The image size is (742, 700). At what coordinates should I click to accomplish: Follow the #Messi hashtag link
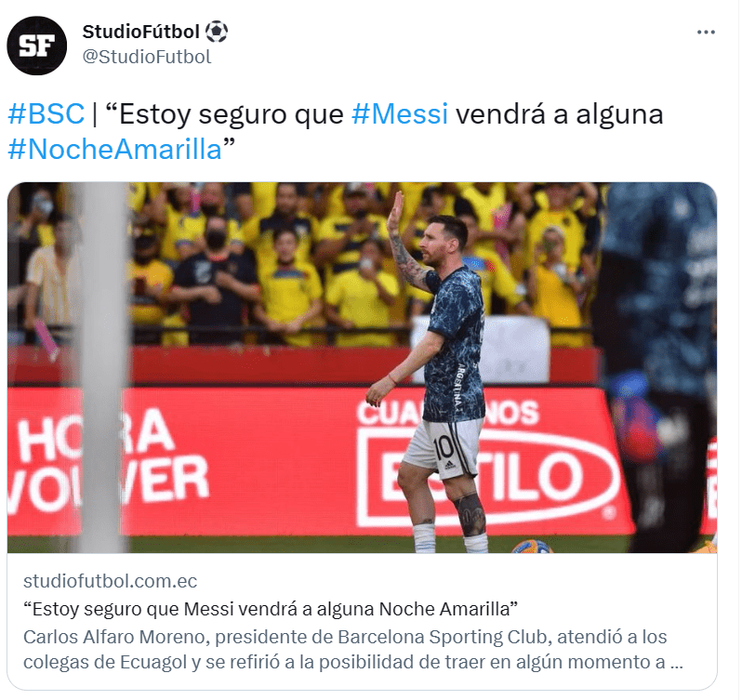point(400,114)
